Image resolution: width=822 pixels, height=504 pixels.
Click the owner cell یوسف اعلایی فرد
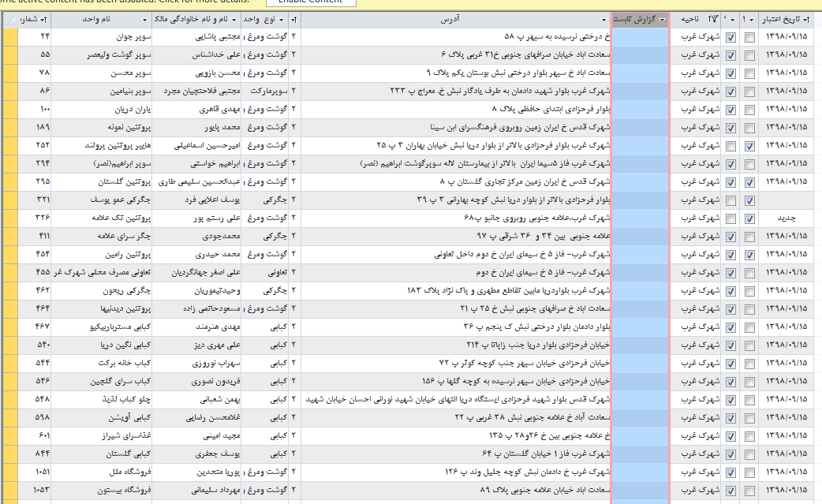pos(196,200)
